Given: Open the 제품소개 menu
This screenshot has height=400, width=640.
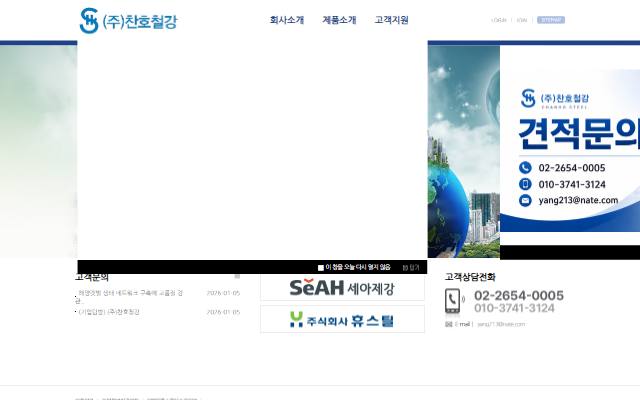Looking at the screenshot, I should tap(339, 20).
